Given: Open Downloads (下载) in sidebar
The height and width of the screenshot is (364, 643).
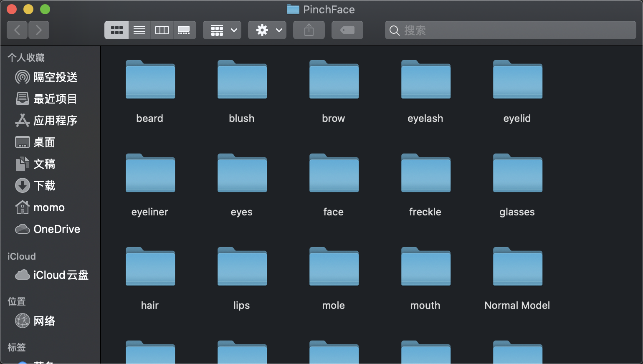Looking at the screenshot, I should click(x=50, y=186).
